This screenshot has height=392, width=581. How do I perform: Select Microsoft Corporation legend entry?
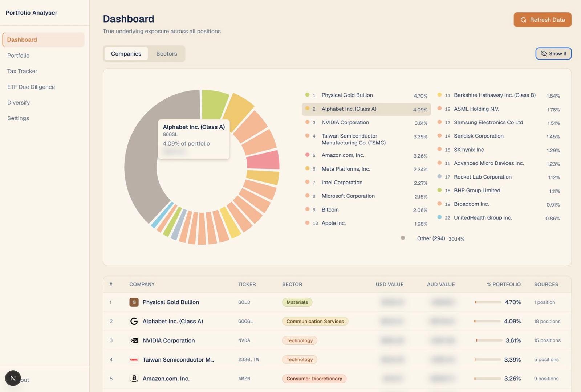[x=366, y=196]
